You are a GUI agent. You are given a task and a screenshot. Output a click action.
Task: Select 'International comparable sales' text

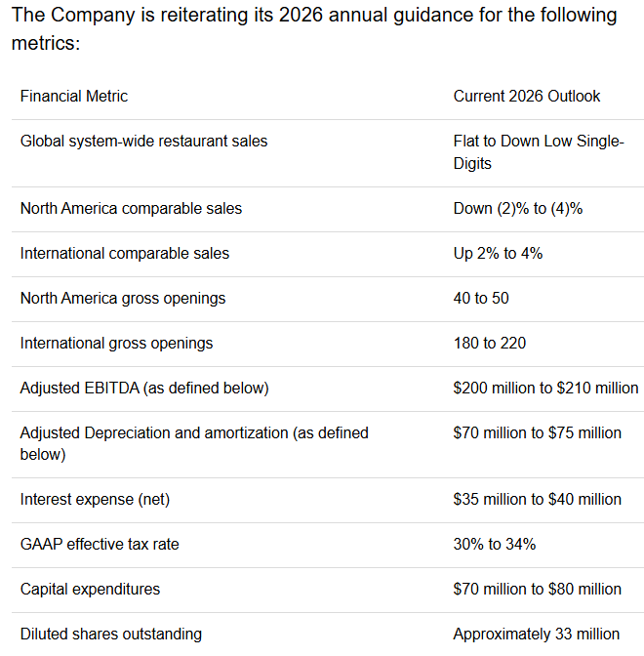click(x=125, y=254)
